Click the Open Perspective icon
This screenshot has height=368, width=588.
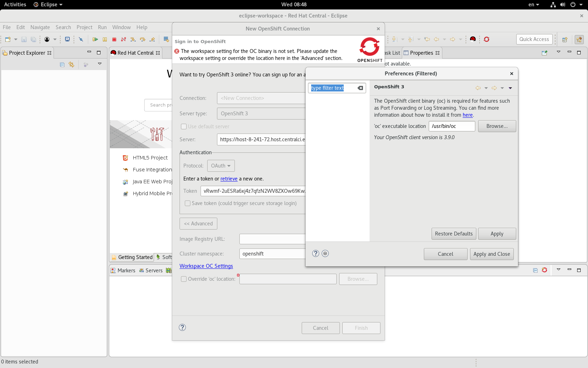pos(565,40)
